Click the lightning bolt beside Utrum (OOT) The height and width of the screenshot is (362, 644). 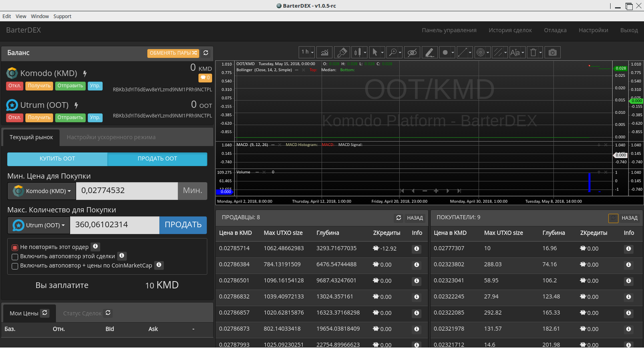pos(76,106)
